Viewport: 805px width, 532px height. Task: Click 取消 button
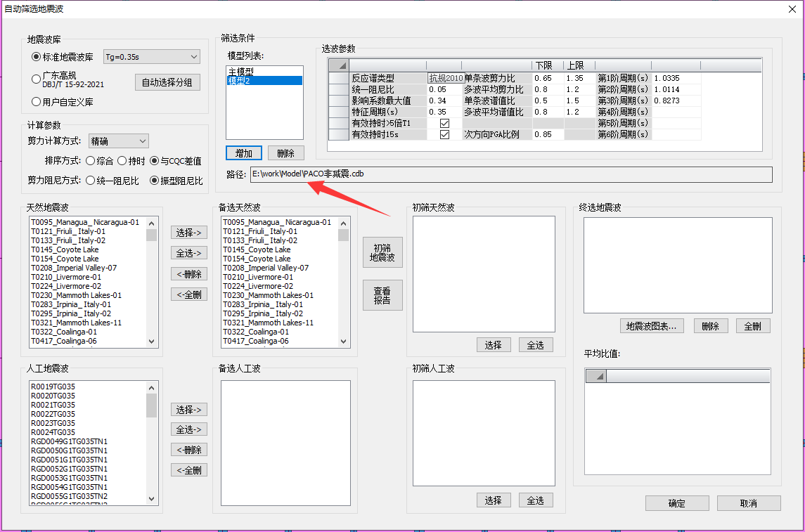click(x=749, y=503)
